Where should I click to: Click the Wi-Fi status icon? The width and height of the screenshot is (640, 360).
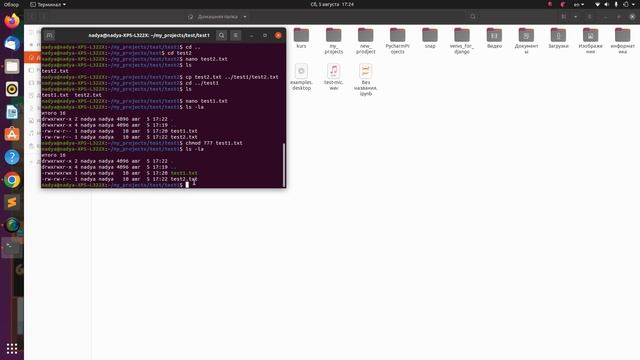pos(598,4)
